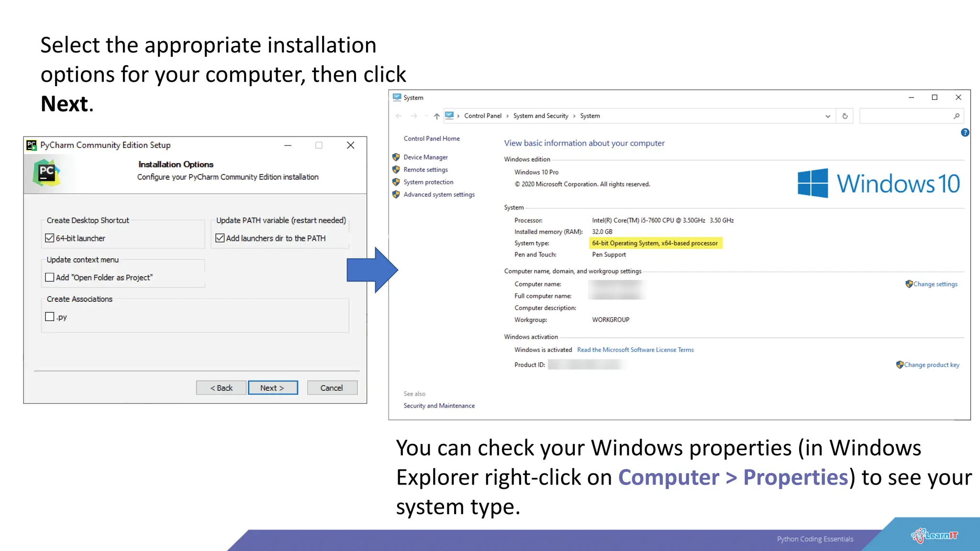
Task: Expand the address bar history dropdown
Action: pyautogui.click(x=828, y=116)
